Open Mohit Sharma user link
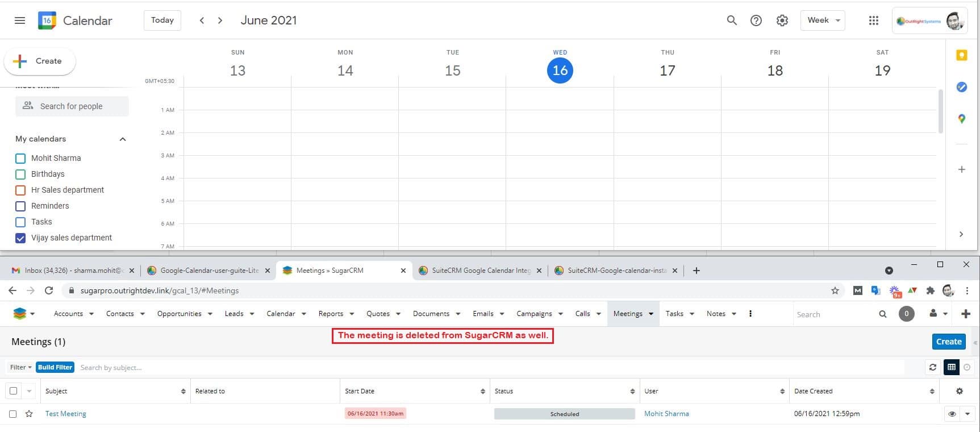Screen dimensions: 980x432 (666, 414)
